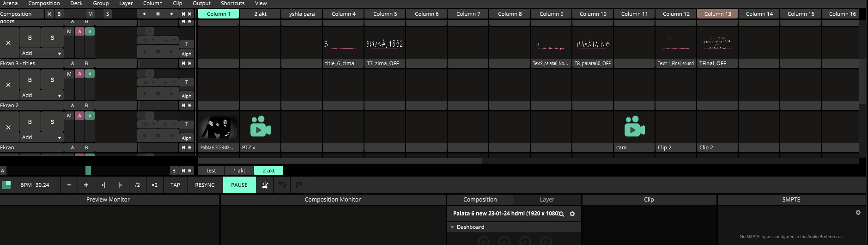The height and width of the screenshot is (245, 868).
Task: Open the Add dropdown on the Ekran 3 - titles layer
Action: tap(42, 53)
